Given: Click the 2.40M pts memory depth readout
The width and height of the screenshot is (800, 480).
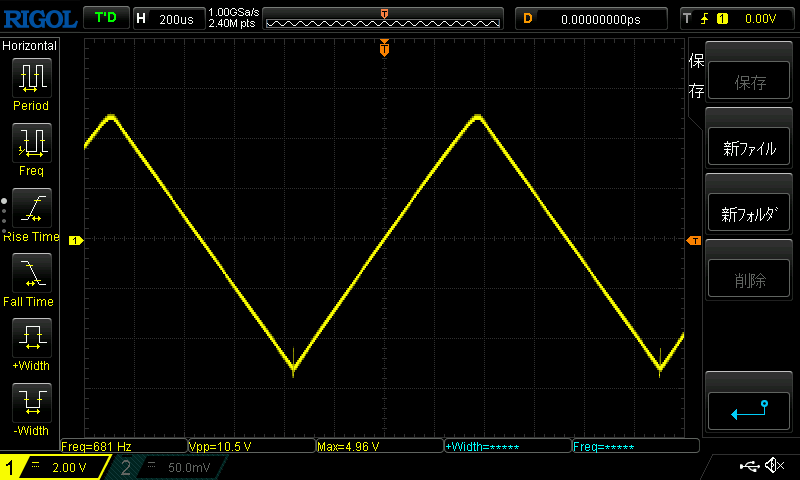Looking at the screenshot, I should pyautogui.click(x=232, y=23).
